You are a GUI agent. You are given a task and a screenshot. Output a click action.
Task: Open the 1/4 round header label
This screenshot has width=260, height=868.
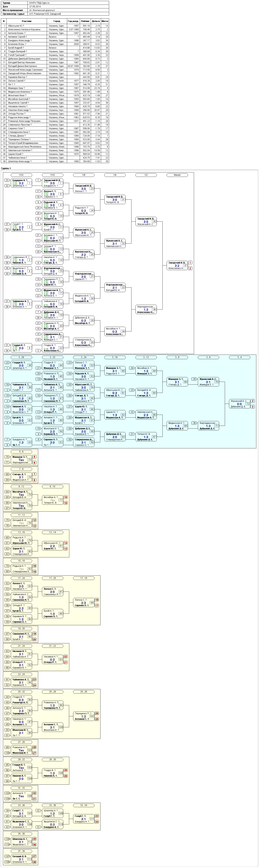coord(115,175)
